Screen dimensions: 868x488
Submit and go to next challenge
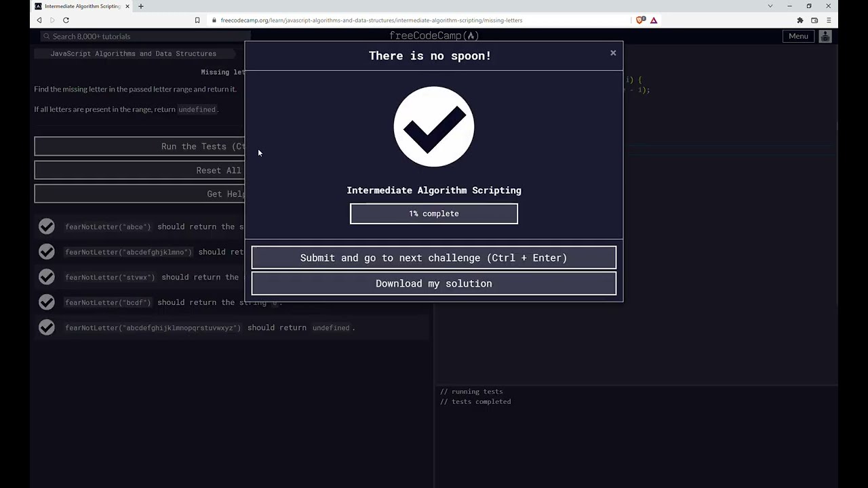(434, 258)
